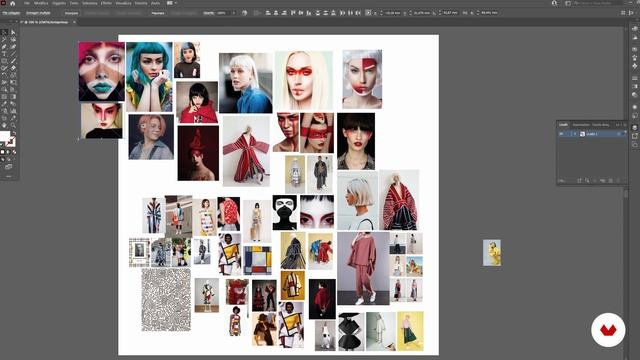The height and width of the screenshot is (360, 640).
Task: Select the Magic Wand tool
Action: [4, 40]
